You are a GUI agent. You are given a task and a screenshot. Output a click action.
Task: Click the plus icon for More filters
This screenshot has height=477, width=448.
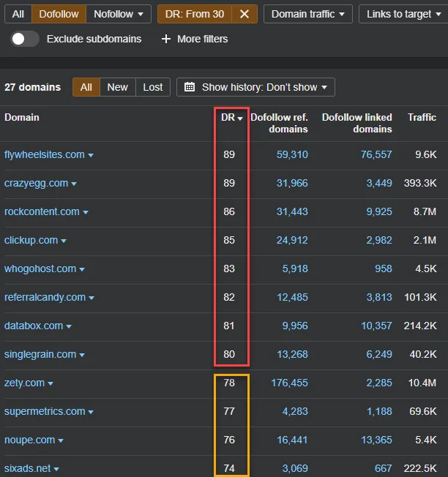tap(166, 39)
